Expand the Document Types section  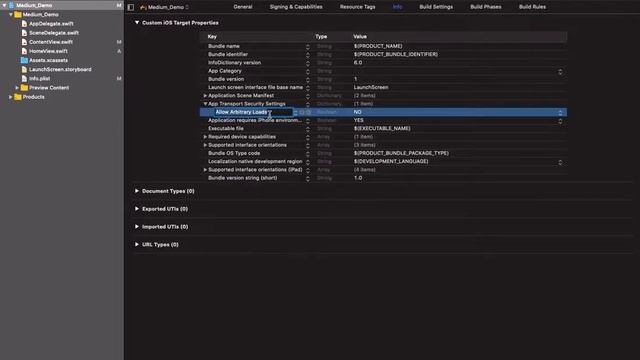coord(137,191)
